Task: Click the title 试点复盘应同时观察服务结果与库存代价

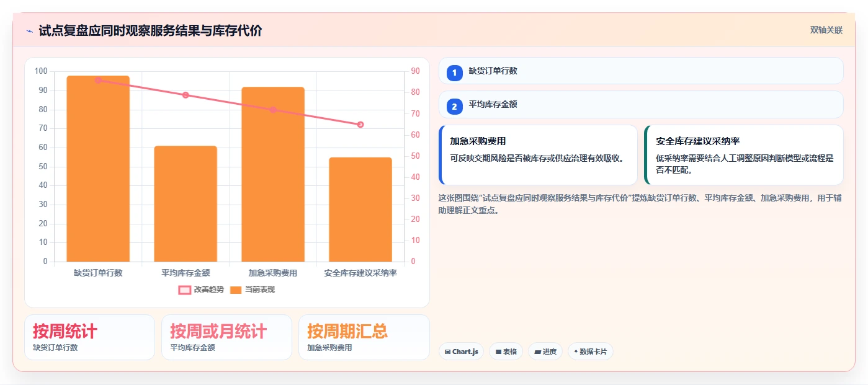Action: 150,30
